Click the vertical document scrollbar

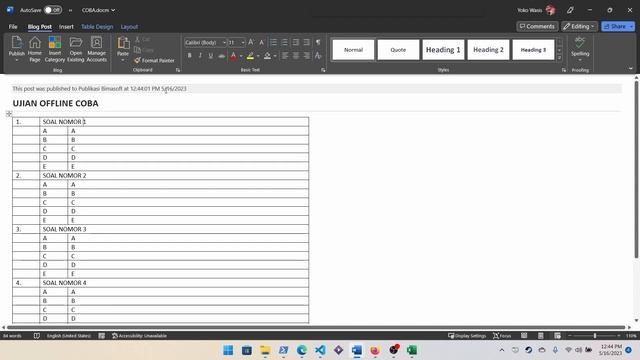coord(636,169)
